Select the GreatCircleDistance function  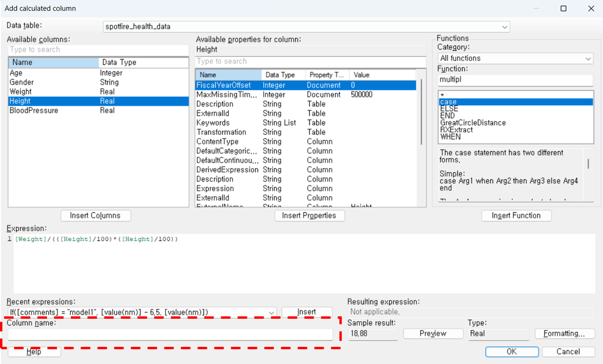515,123
